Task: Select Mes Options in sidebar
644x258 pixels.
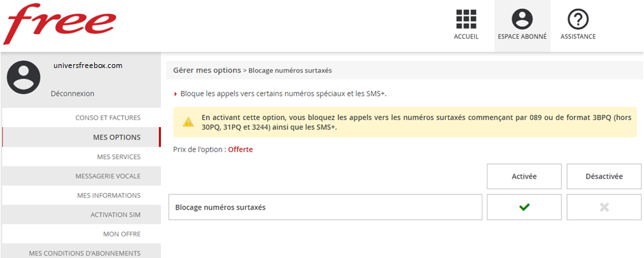Action: (x=116, y=137)
